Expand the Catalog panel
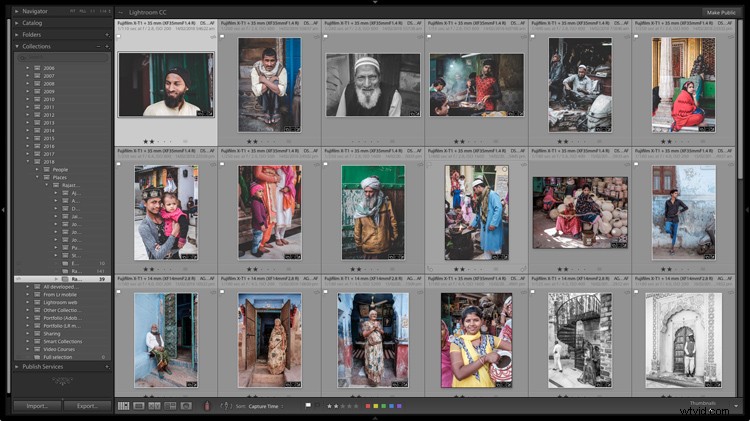 coord(17,23)
